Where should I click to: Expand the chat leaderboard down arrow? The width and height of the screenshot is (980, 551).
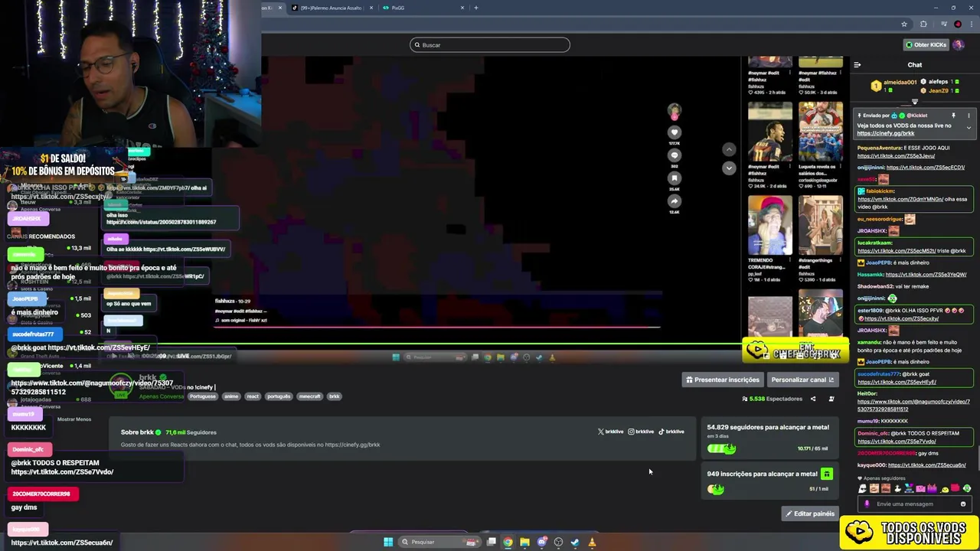point(914,102)
